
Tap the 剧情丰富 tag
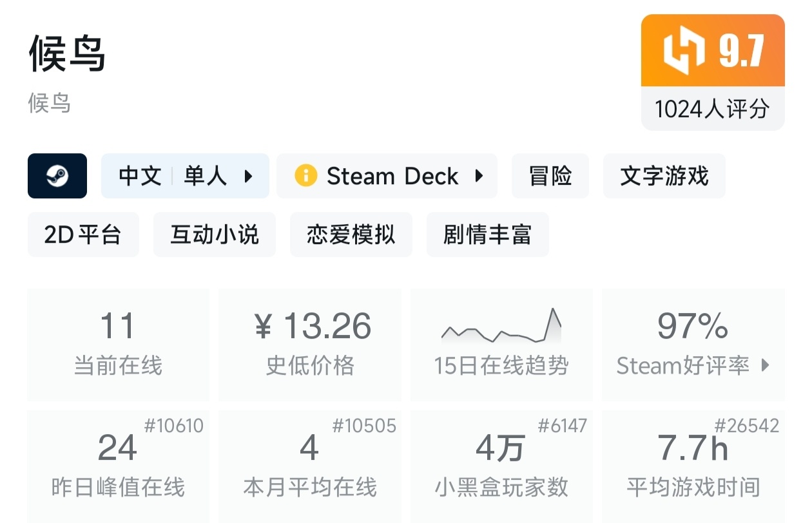pos(488,234)
